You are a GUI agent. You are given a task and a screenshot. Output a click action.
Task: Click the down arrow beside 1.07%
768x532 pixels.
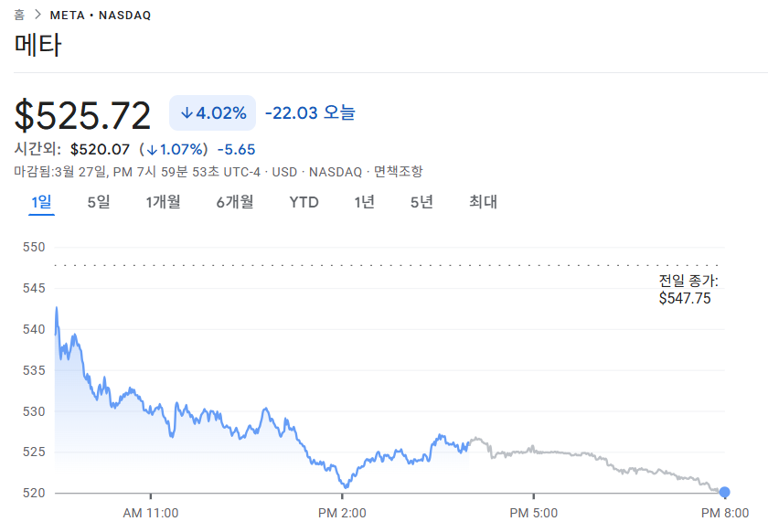tap(152, 149)
